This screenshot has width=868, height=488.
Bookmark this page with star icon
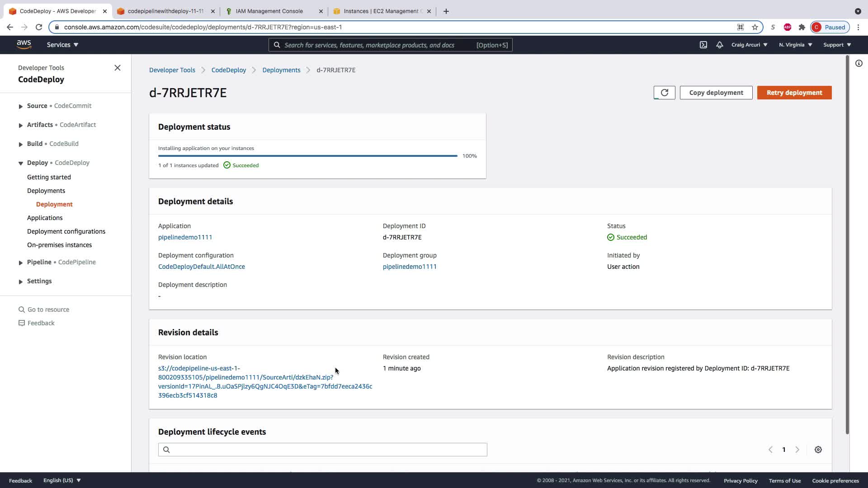coord(755,27)
